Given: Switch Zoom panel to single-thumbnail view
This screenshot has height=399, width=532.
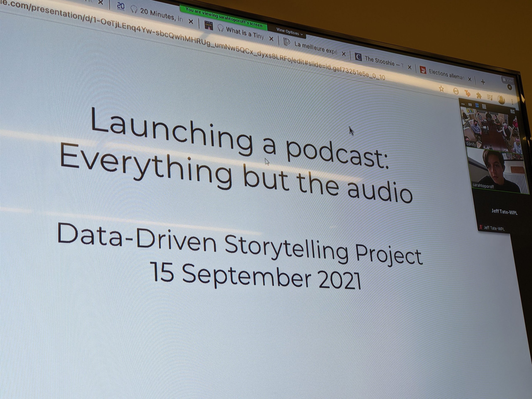Looking at the screenshot, I should point(470,105).
